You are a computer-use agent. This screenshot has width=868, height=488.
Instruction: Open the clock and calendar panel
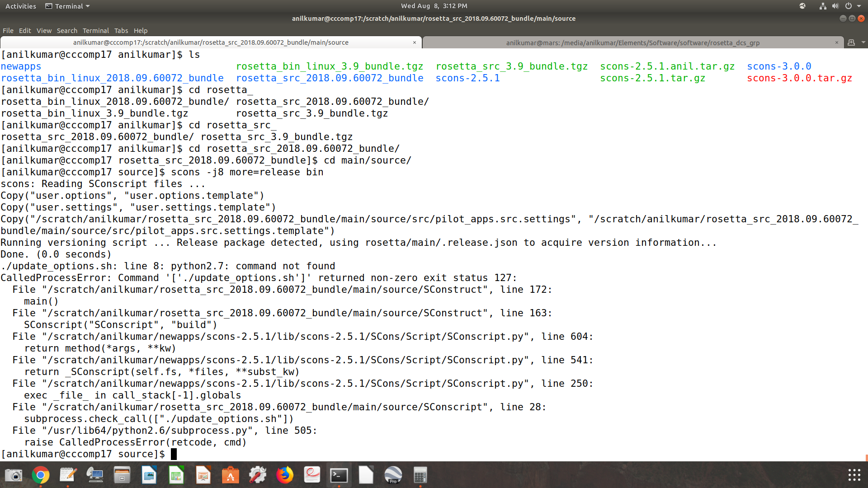[x=434, y=6]
